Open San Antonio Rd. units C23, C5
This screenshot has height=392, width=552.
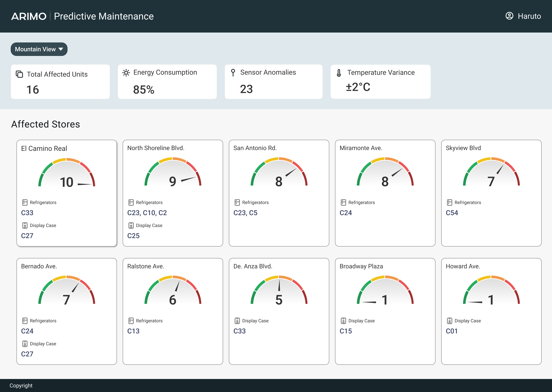pos(245,213)
